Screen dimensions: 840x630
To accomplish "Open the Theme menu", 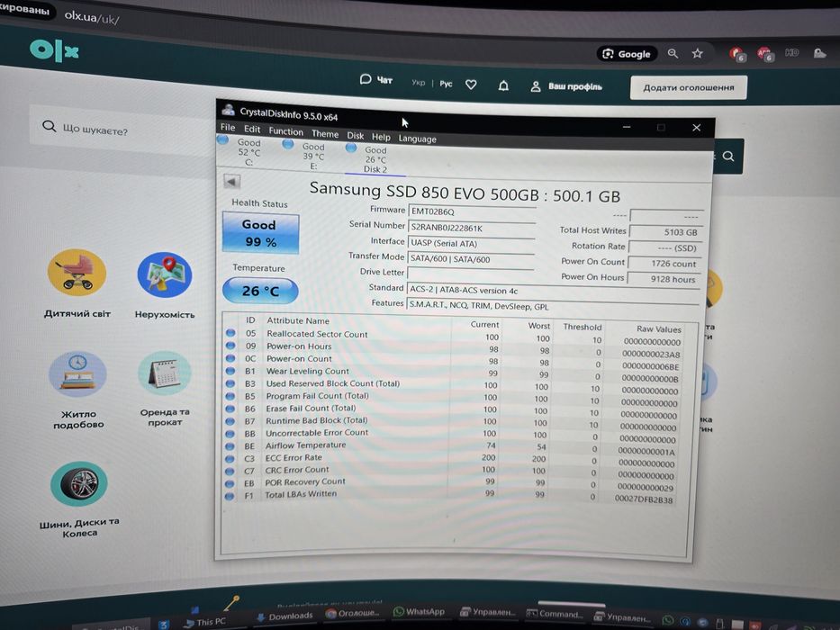I will 325,134.
